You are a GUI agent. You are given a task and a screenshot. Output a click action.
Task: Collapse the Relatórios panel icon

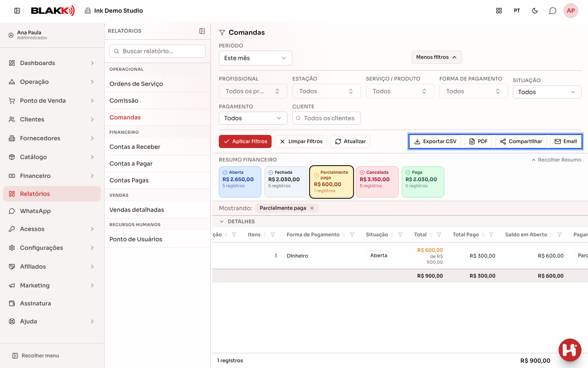pos(202,31)
